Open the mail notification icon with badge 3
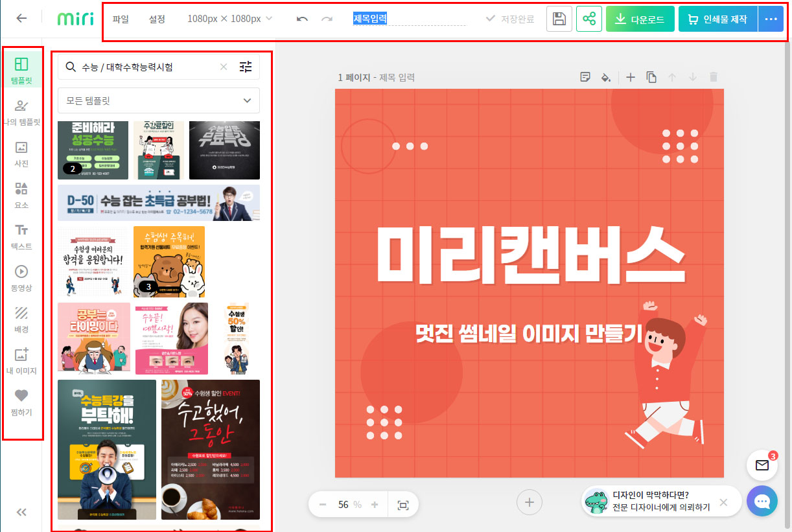This screenshot has width=792, height=532. 762,465
